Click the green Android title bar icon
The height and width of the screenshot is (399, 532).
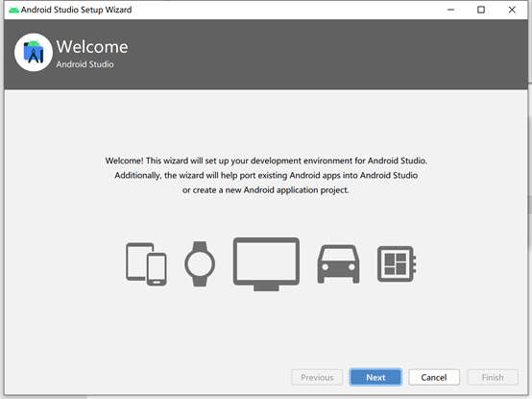[x=13, y=10]
